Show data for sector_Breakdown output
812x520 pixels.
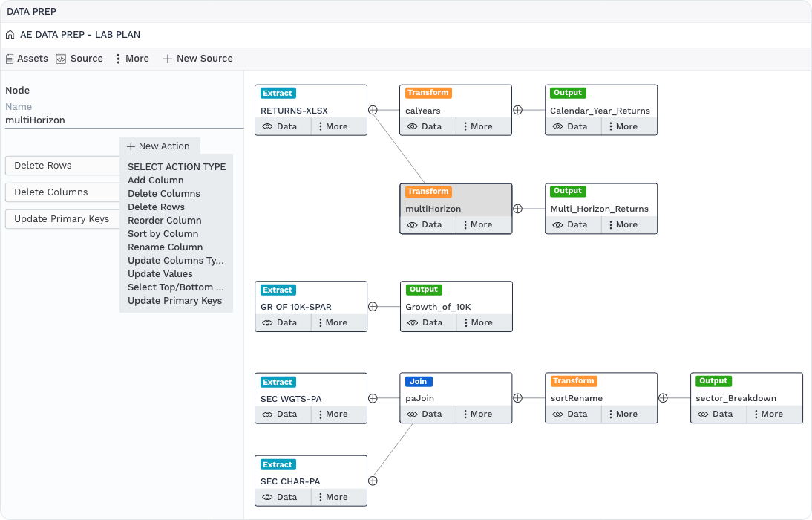716,414
